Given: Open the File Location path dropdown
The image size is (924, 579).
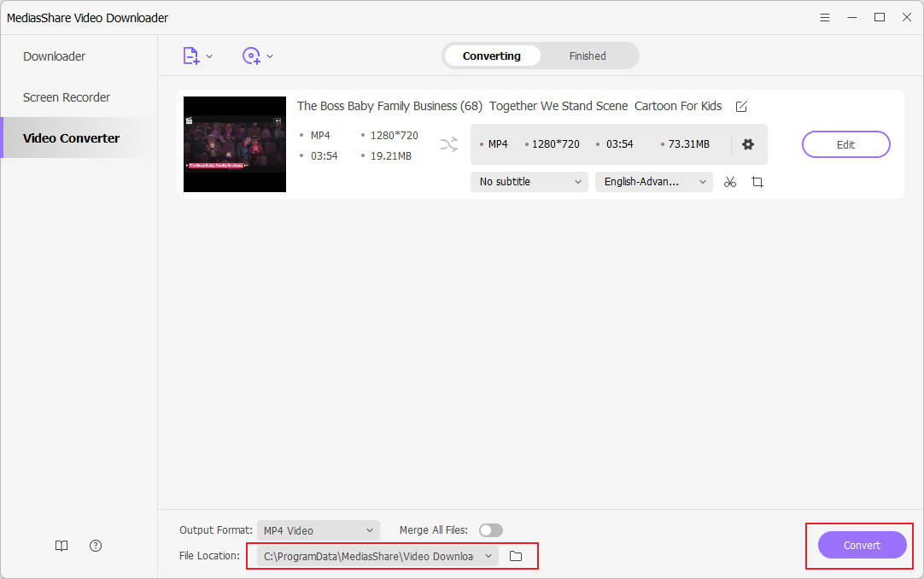Looking at the screenshot, I should 377,556.
